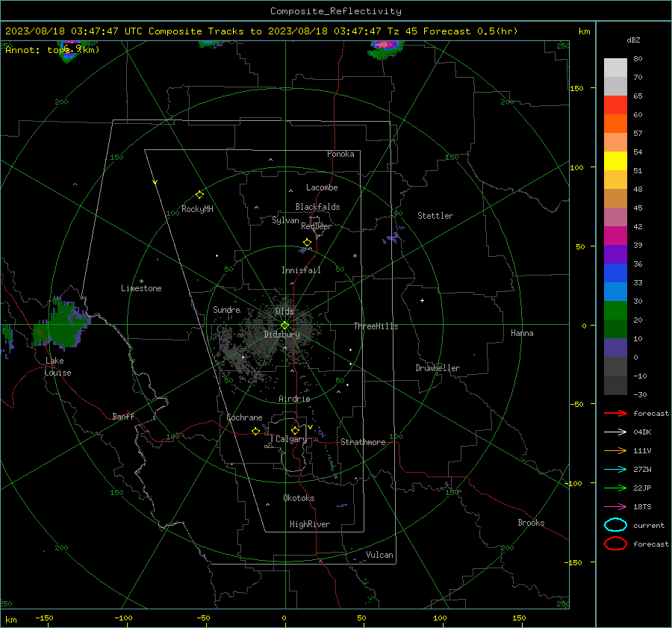Click the Drumheller city label
Viewport: 672px width, 628px height.
coord(438,368)
